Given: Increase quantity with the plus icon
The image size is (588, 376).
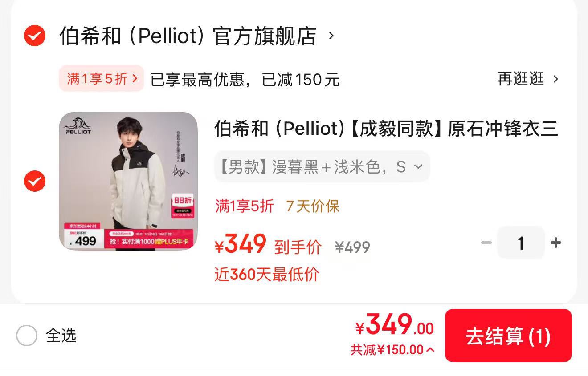Looking at the screenshot, I should click(555, 243).
